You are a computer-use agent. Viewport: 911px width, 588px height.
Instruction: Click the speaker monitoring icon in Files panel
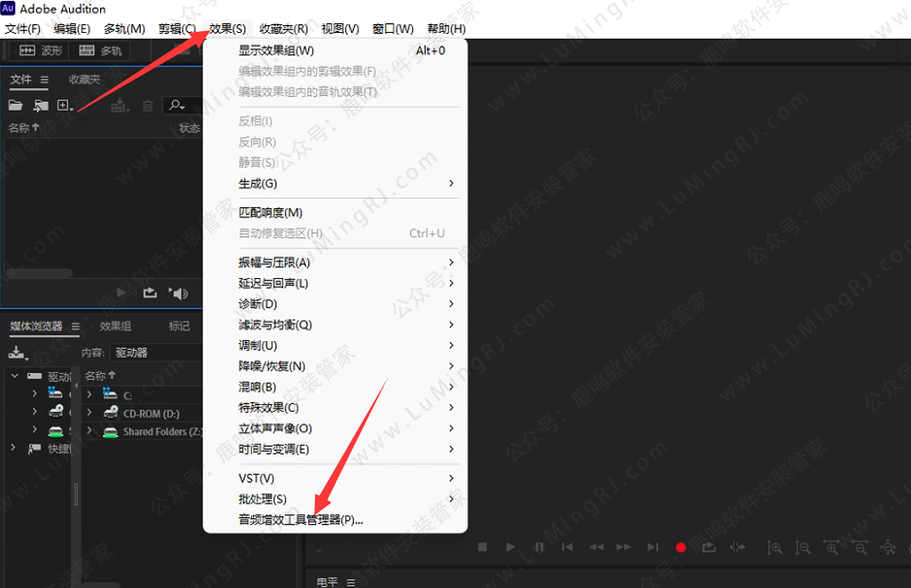[179, 293]
